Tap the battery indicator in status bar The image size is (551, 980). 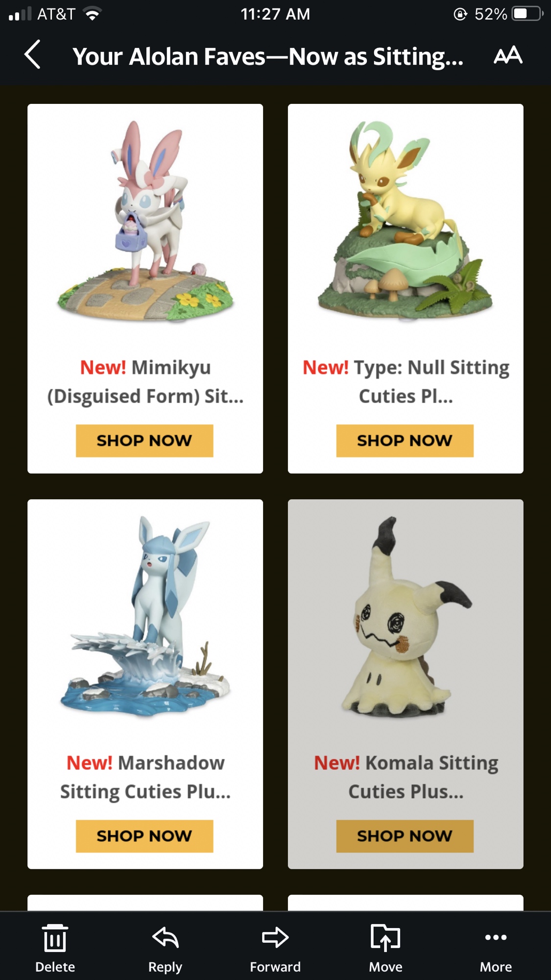(527, 14)
